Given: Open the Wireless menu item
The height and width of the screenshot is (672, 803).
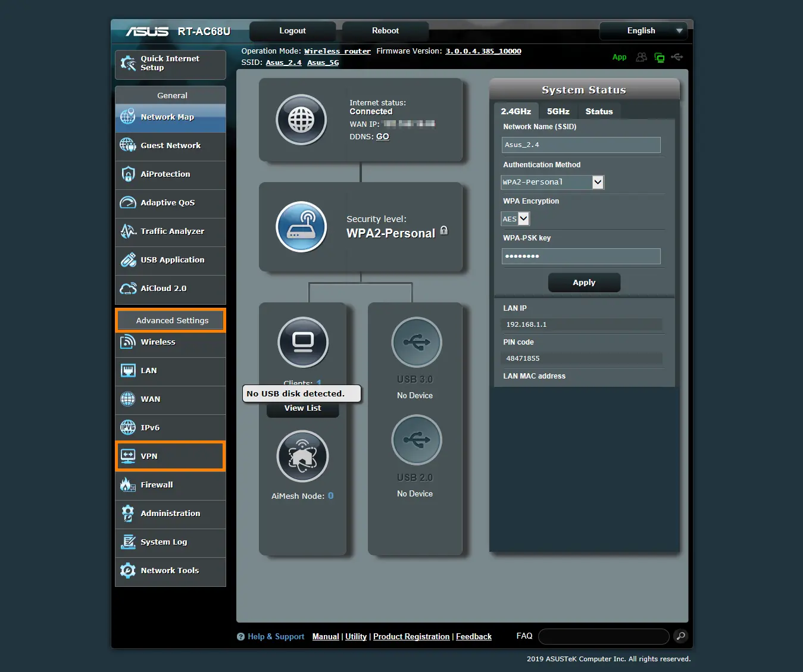Looking at the screenshot, I should point(170,342).
